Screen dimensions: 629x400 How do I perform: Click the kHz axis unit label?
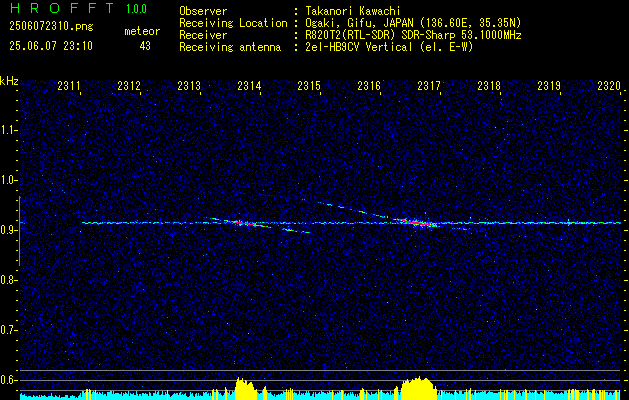(x=9, y=81)
